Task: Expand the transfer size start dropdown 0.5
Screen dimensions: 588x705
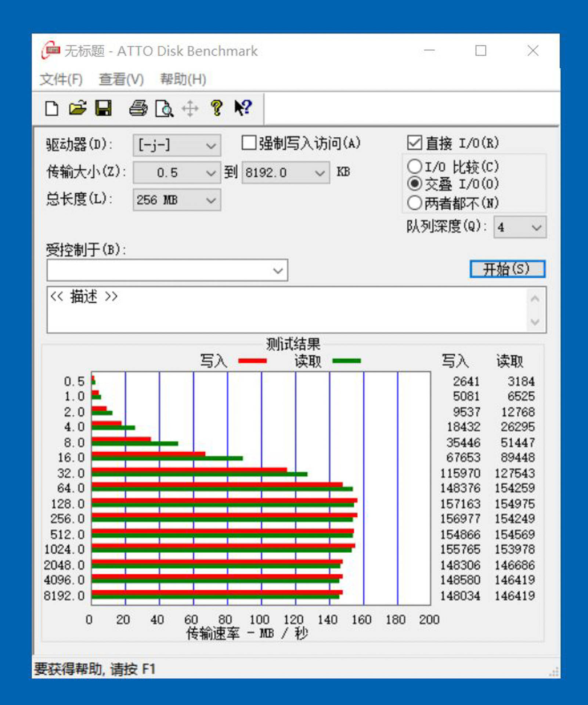Action: pyautogui.click(x=177, y=172)
